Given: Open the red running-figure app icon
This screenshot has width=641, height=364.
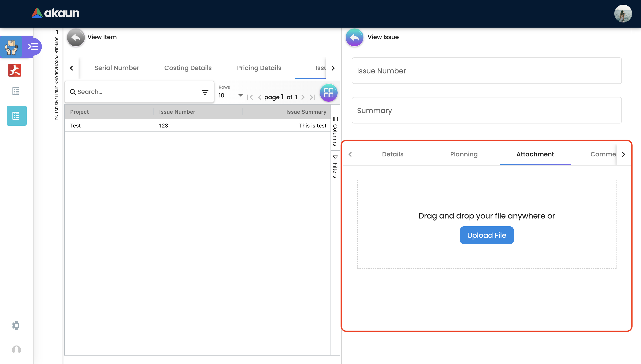Looking at the screenshot, I should pos(15,70).
